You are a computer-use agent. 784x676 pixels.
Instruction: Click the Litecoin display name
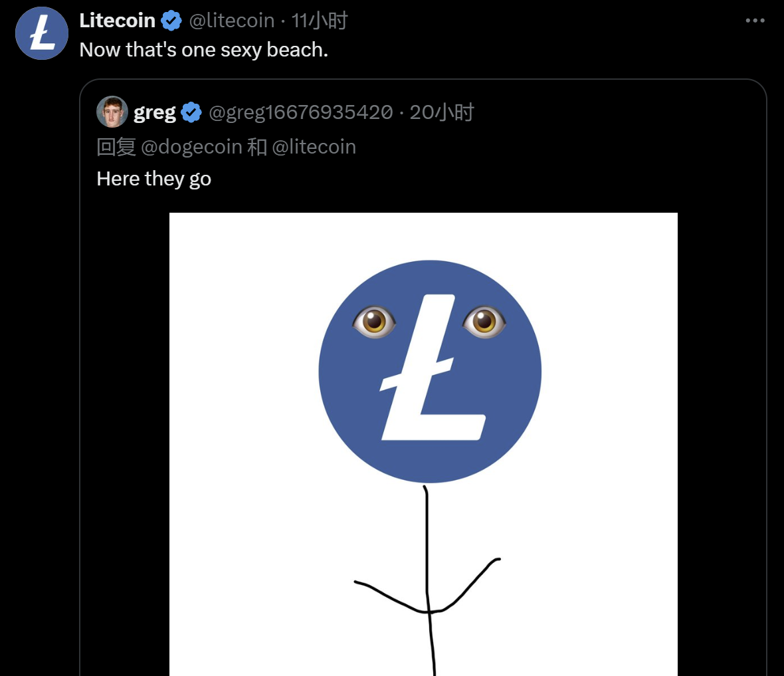[x=117, y=21]
